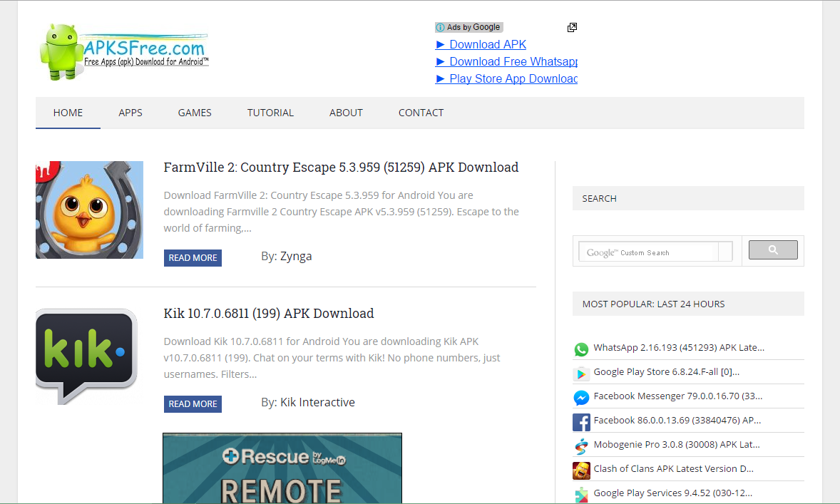Open the Contact menu item
Screen dimensions: 840x504
click(421, 113)
